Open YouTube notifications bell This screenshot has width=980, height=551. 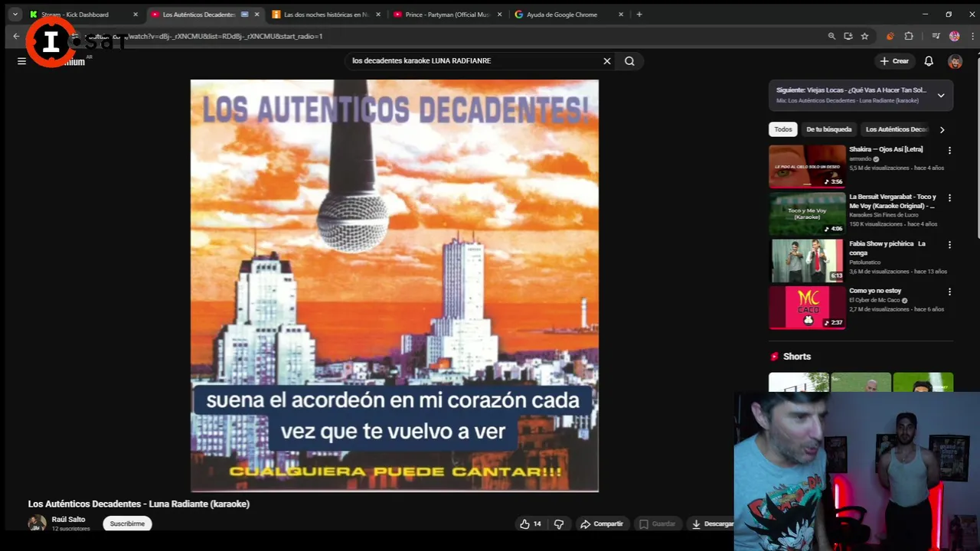pyautogui.click(x=929, y=61)
